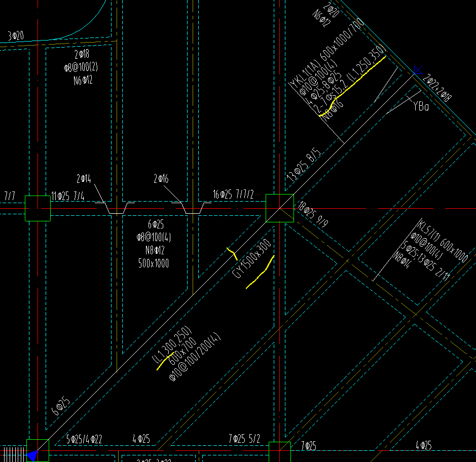
Task: Click the 5Φ25/4Φ22 bottom label
Action: point(84,439)
